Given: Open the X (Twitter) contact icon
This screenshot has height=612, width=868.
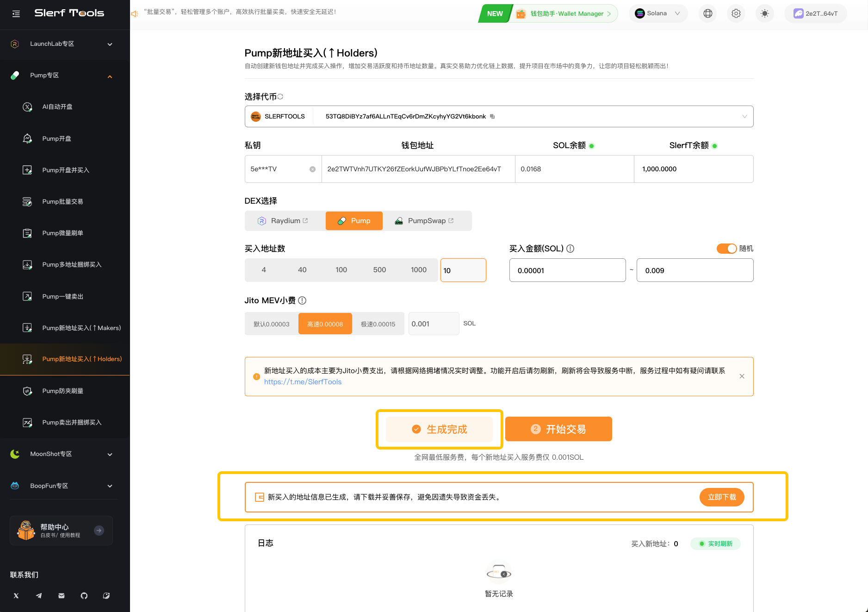Looking at the screenshot, I should pyautogui.click(x=16, y=596).
